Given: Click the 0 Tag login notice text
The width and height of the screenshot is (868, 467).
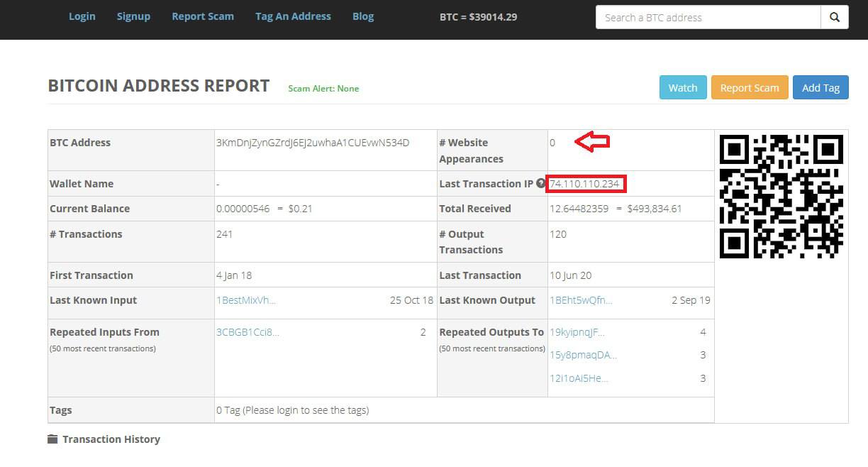Looking at the screenshot, I should (292, 410).
